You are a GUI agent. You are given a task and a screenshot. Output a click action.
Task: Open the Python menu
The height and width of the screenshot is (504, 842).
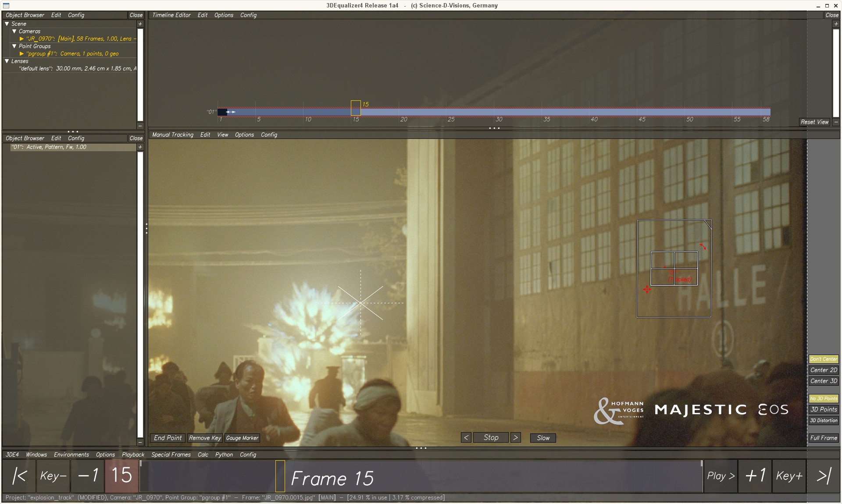224,454
